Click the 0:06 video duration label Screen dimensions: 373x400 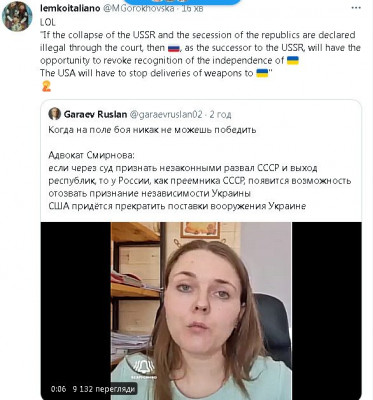[x=58, y=389]
